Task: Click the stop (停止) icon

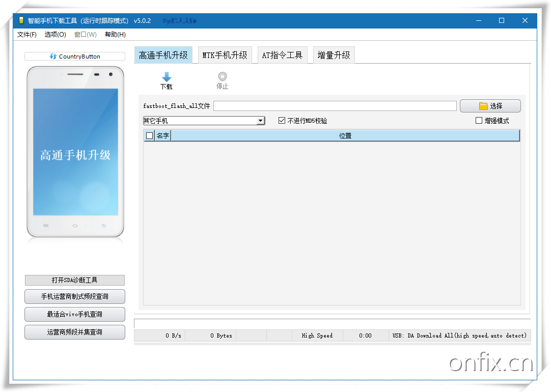Action: [x=222, y=76]
